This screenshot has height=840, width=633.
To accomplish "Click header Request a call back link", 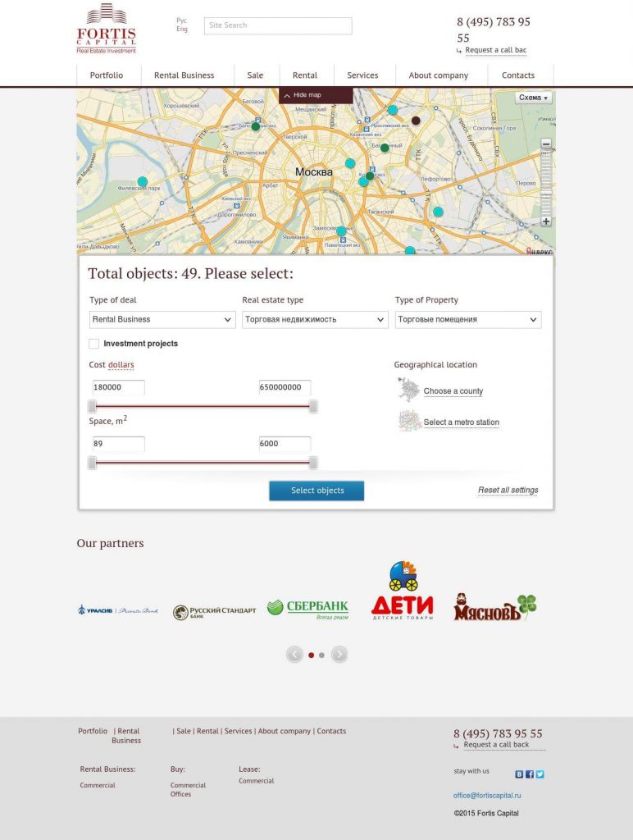I will 496,50.
